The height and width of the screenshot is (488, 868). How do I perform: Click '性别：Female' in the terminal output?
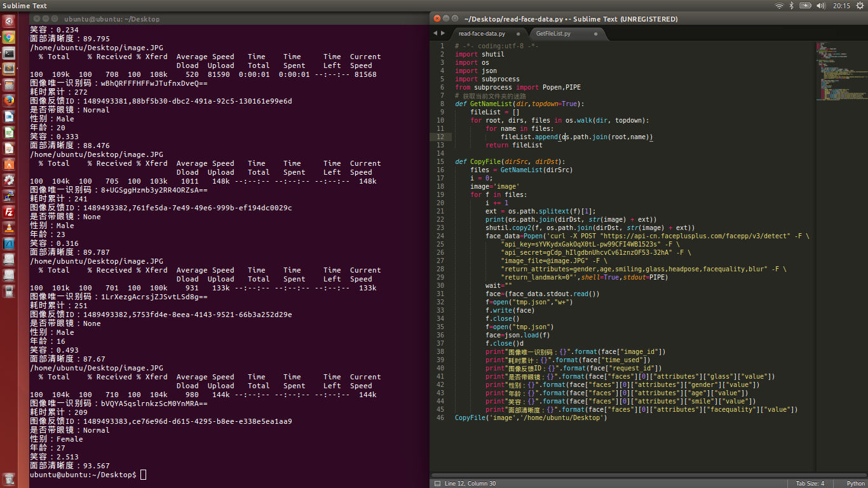[57, 439]
